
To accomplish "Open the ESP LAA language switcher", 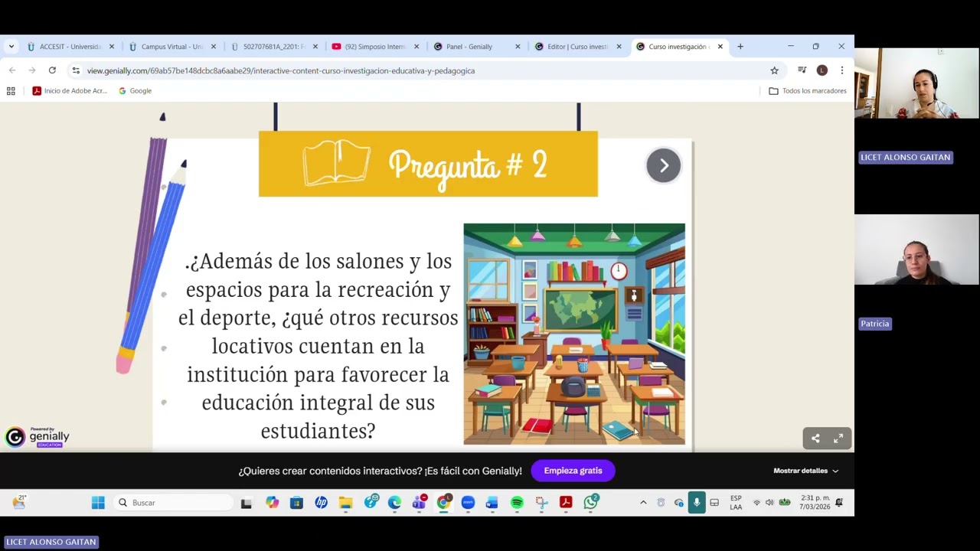I will coord(736,503).
